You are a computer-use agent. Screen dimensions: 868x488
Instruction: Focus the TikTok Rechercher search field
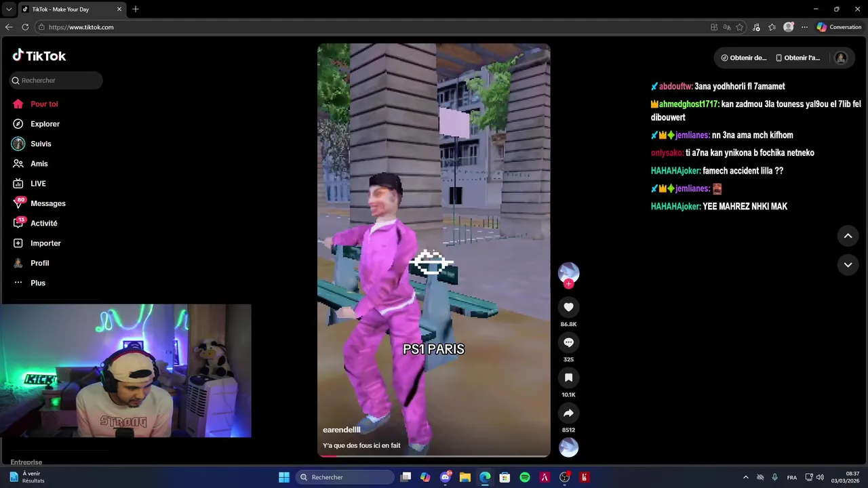tap(56, 80)
